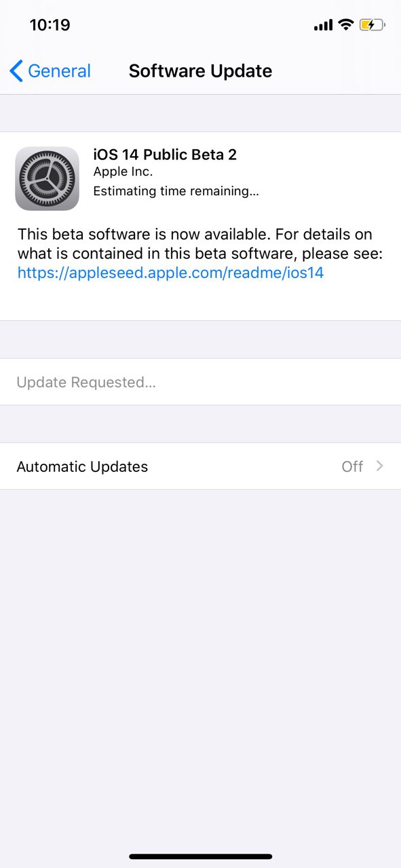Tap the Settings gear app icon

(47, 178)
